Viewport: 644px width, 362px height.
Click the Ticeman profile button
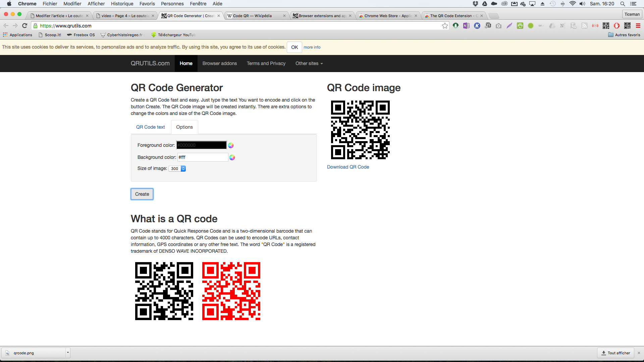(x=632, y=14)
